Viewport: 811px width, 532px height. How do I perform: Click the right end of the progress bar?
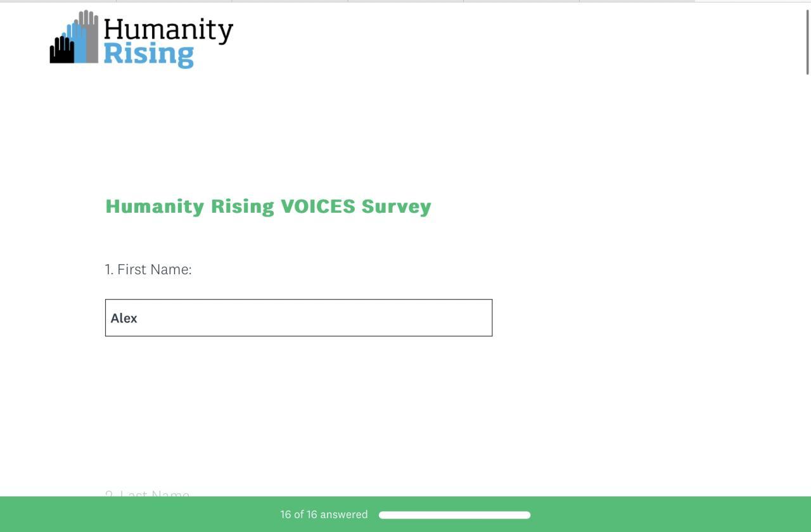(527, 515)
